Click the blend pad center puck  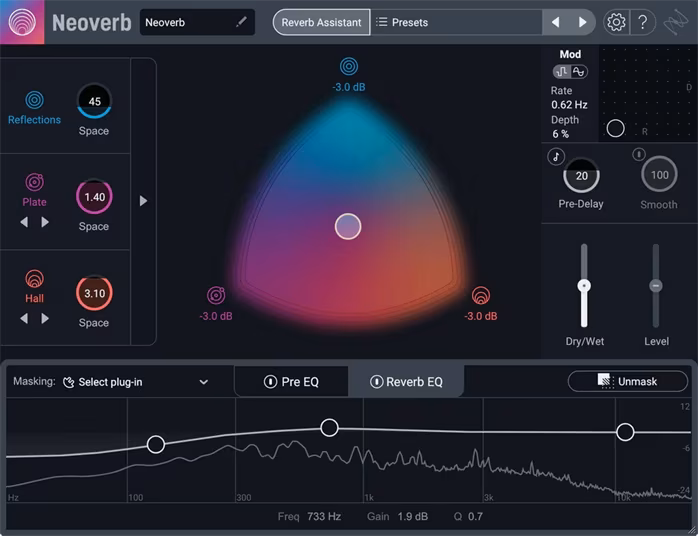tap(348, 227)
